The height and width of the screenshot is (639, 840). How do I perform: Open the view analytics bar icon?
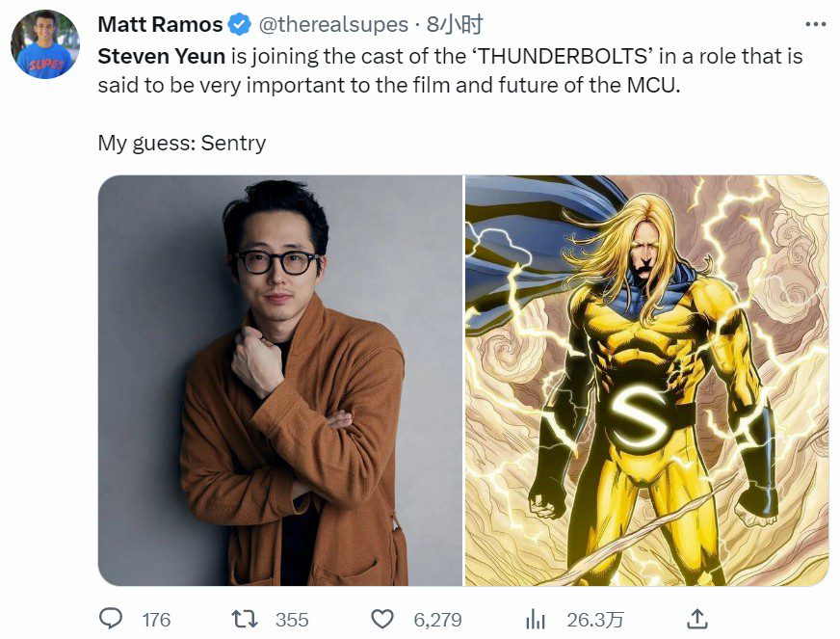tap(536, 620)
